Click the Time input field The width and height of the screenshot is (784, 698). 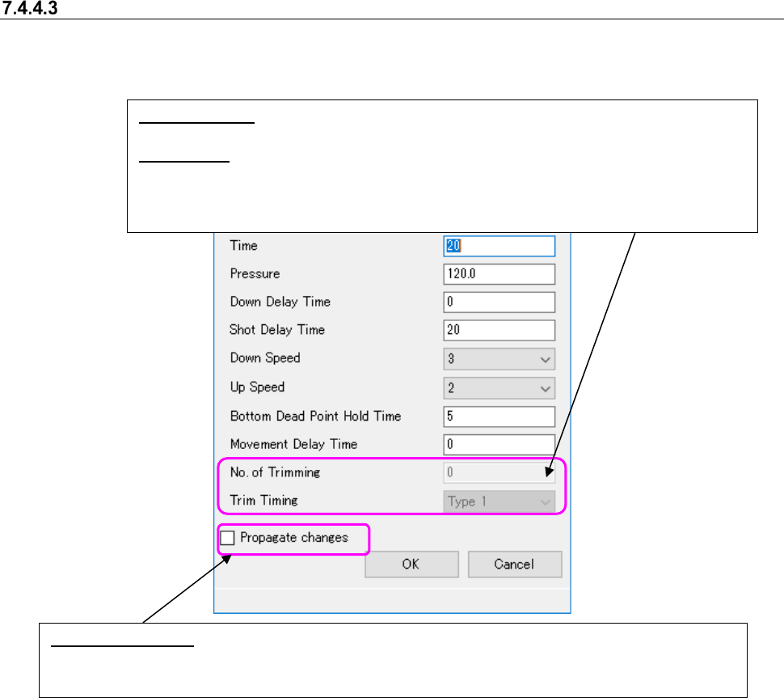click(499, 246)
